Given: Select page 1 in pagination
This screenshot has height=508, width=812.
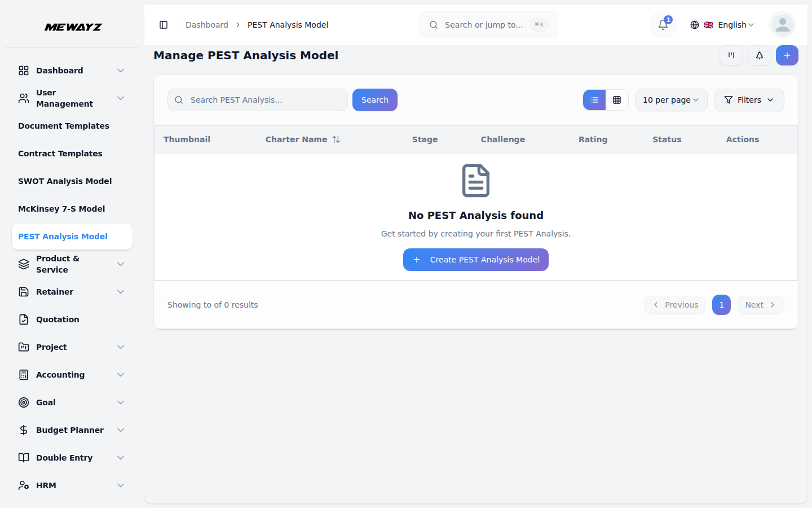Looking at the screenshot, I should click(x=721, y=305).
